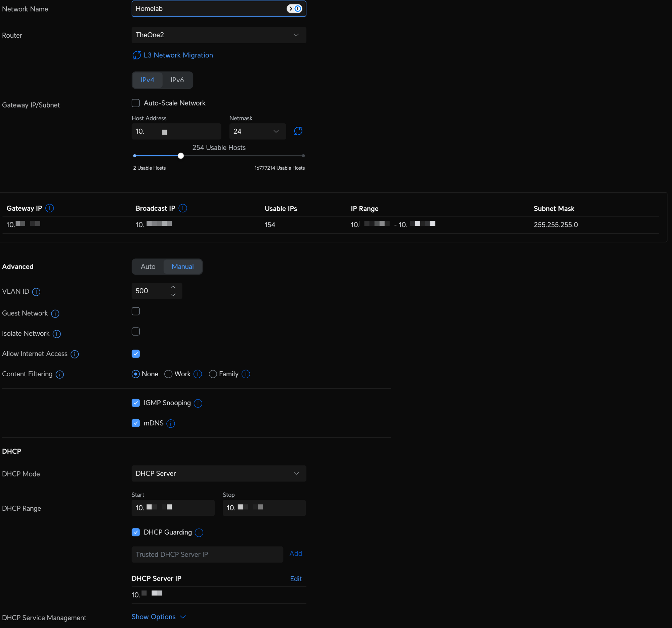
Task: Click the DHCP Guarding info icon
Action: tap(199, 533)
